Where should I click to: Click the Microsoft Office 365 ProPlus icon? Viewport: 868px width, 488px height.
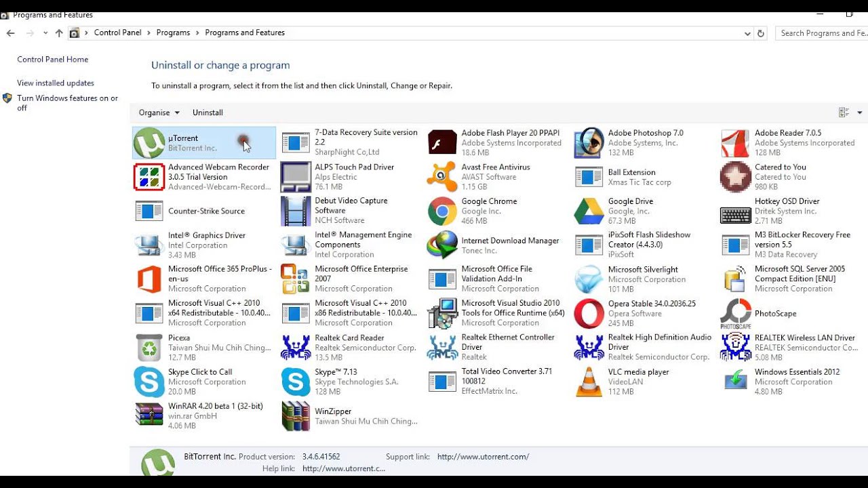click(x=149, y=279)
